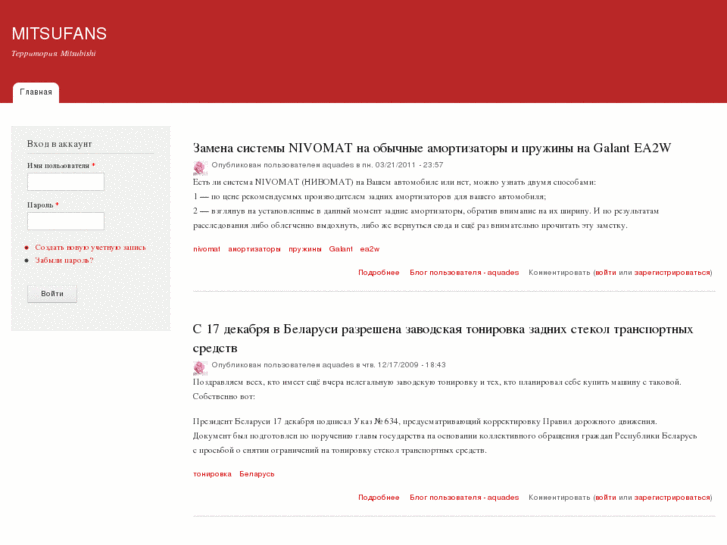Open the NIVOMAT replacement article title
Image resolution: width=727 pixels, height=545 pixels.
432,148
